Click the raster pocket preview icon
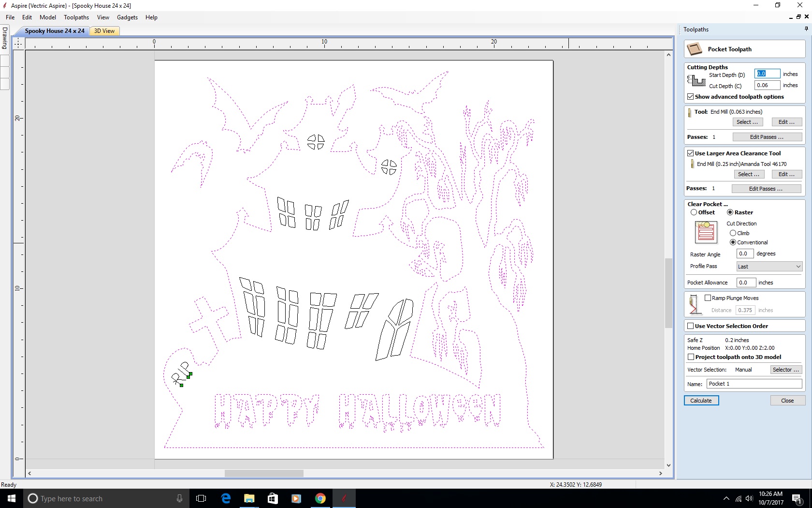Viewport: 812px width, 508px height. [706, 232]
